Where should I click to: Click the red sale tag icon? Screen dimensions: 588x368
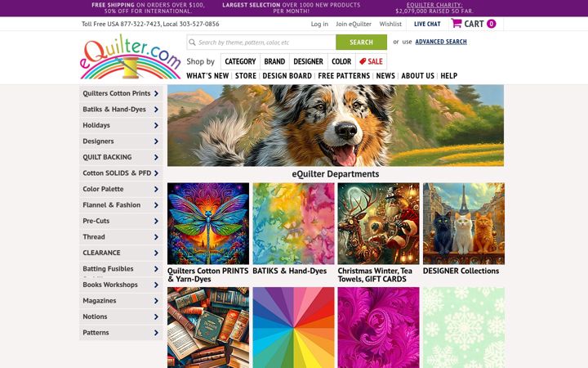coord(363,61)
